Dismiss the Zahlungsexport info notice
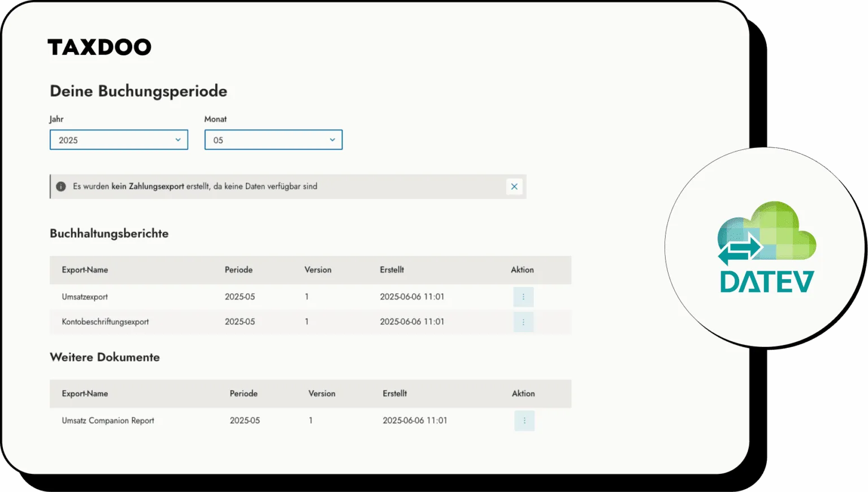The image size is (868, 492). (514, 186)
